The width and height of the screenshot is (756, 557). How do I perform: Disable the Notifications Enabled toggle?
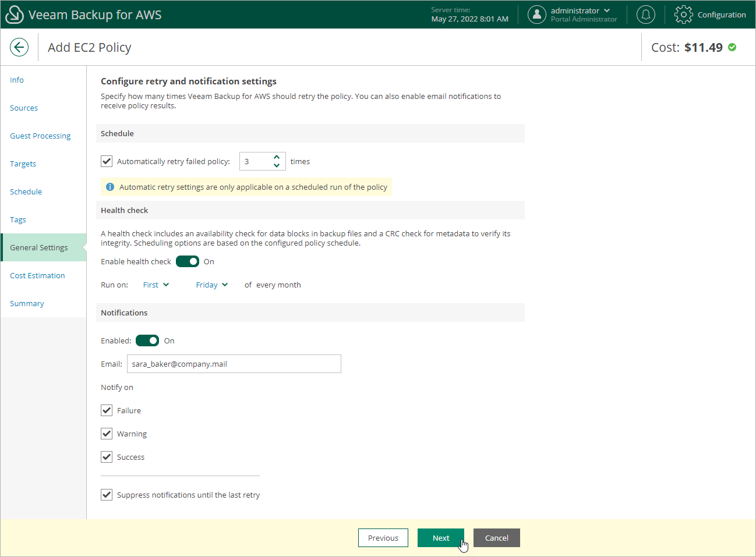tap(147, 340)
